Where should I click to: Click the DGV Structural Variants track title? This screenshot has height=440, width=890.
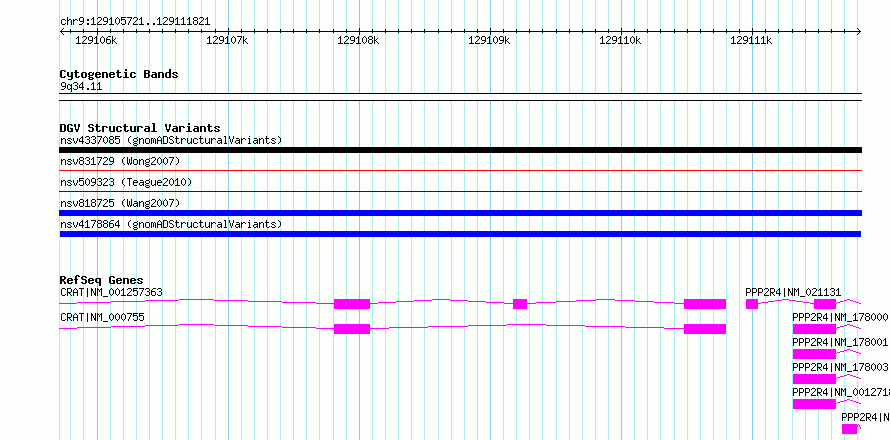pyautogui.click(x=140, y=128)
